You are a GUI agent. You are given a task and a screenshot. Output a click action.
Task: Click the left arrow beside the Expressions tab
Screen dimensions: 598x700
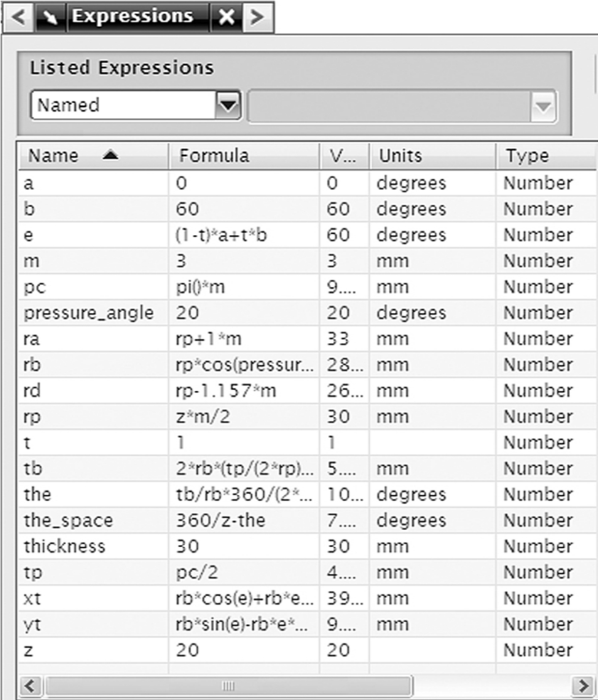18,18
